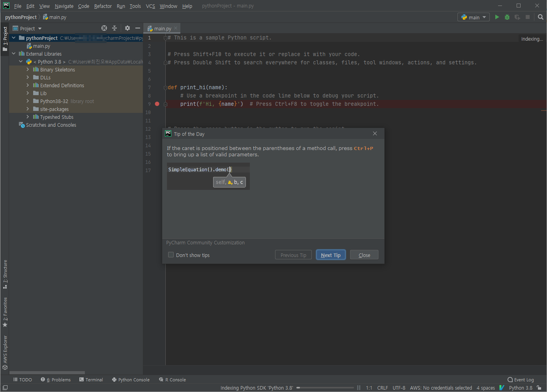Open the Event Log
Viewport: 547px width, 392px height.
click(x=521, y=380)
